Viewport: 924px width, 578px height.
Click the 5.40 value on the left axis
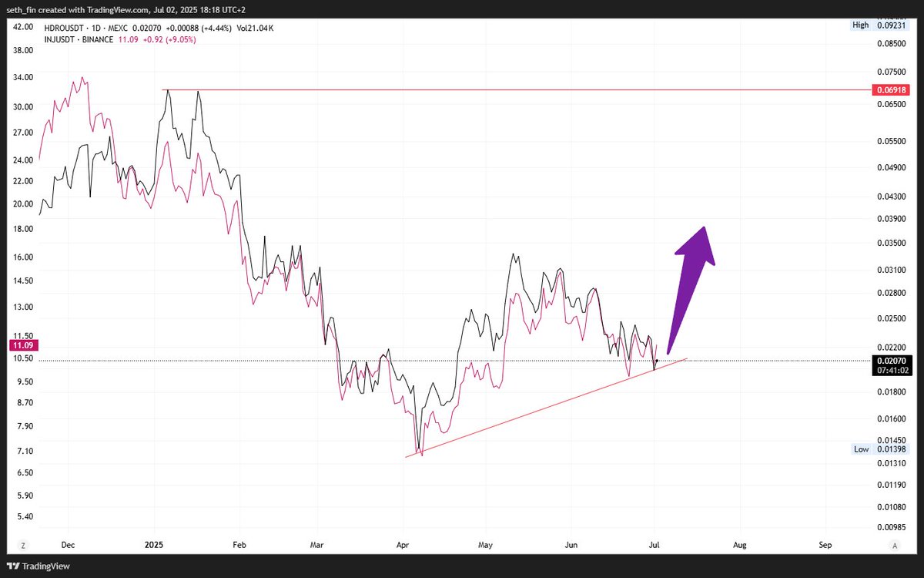pos(24,516)
